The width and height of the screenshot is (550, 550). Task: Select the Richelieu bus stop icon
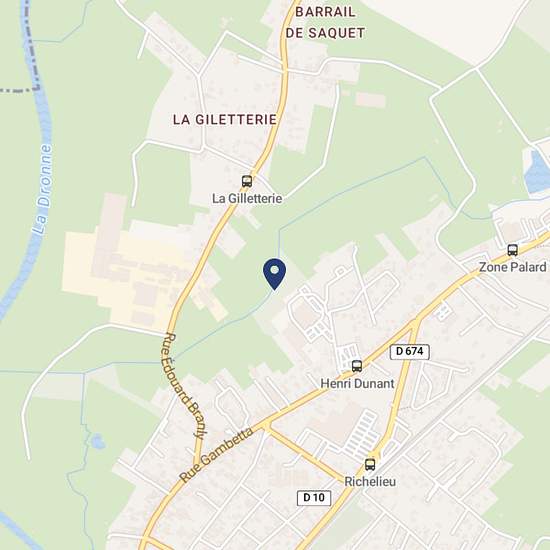[370, 464]
